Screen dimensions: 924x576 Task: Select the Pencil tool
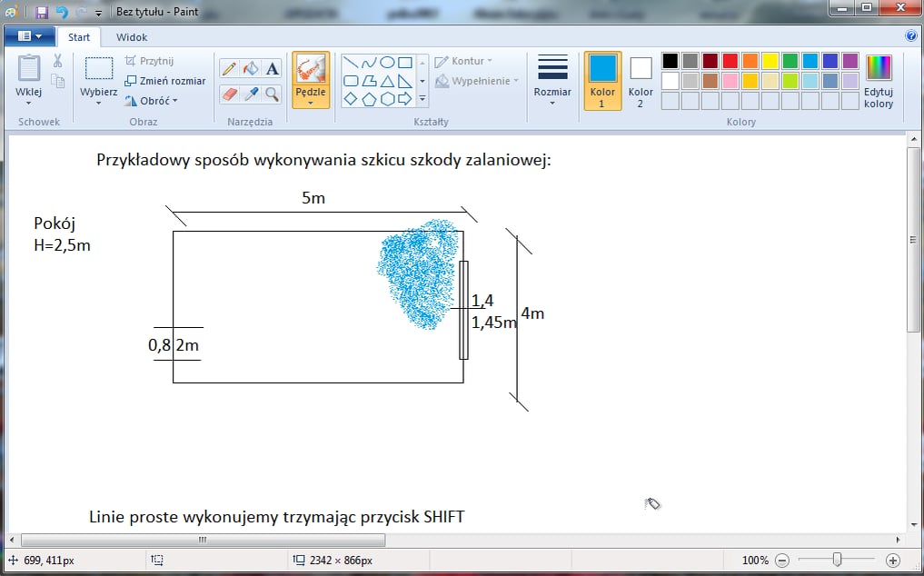(x=229, y=68)
